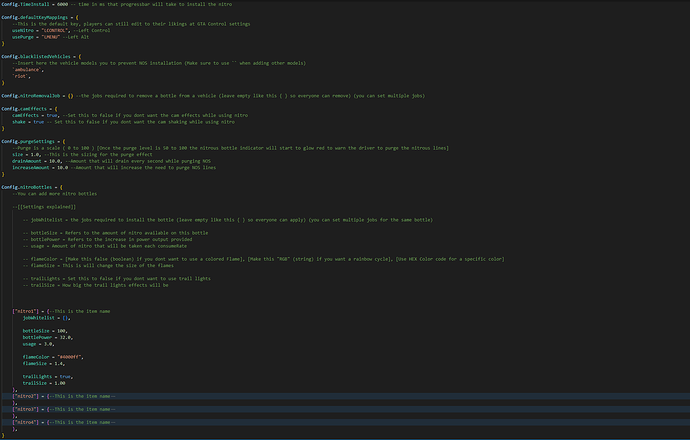Click the Config.purgeSettings declaration
690x440 pixels.
click(33, 142)
